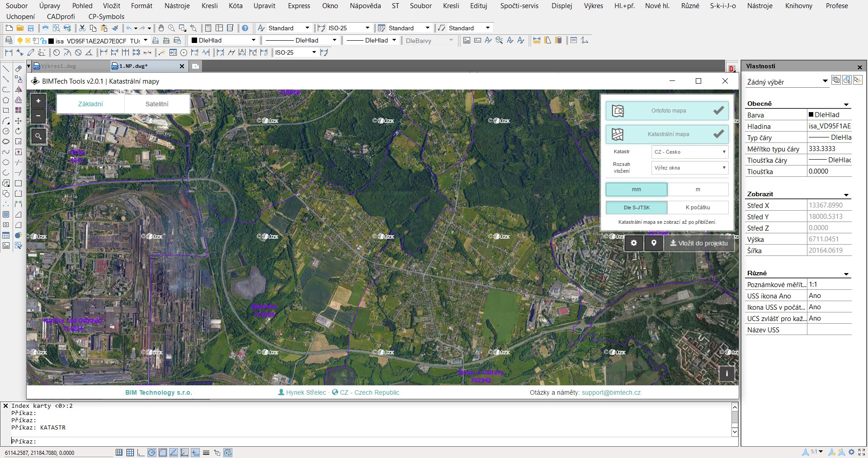This screenshot has height=458, width=868.
Task: Open the 'Žádný výběr' selection dropdown
Action: pos(787,82)
